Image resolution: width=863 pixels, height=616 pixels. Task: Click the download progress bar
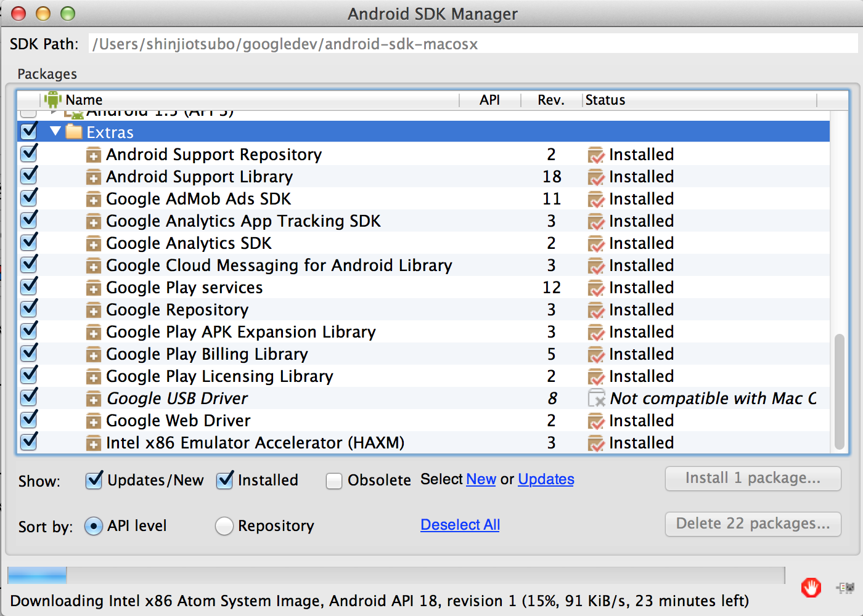tap(396, 575)
